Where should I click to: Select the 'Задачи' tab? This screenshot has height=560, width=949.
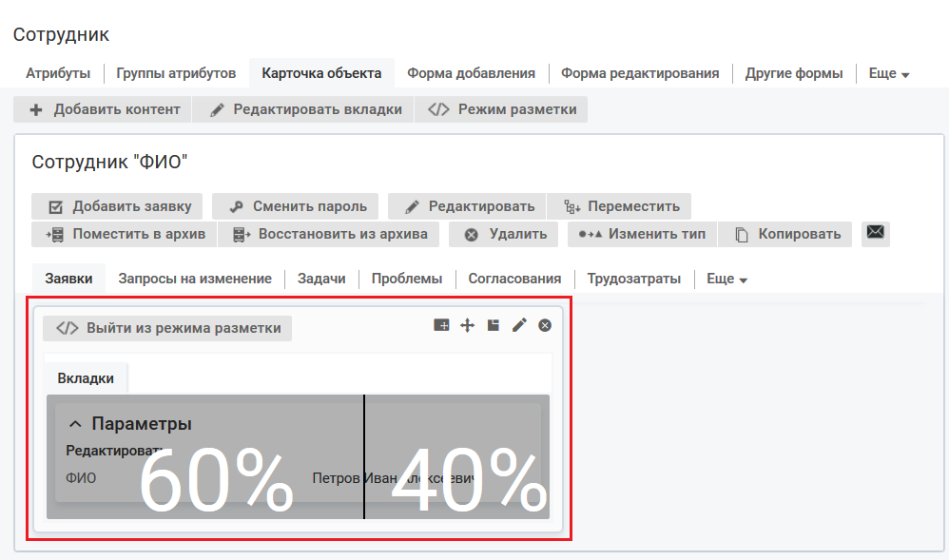pos(321,279)
